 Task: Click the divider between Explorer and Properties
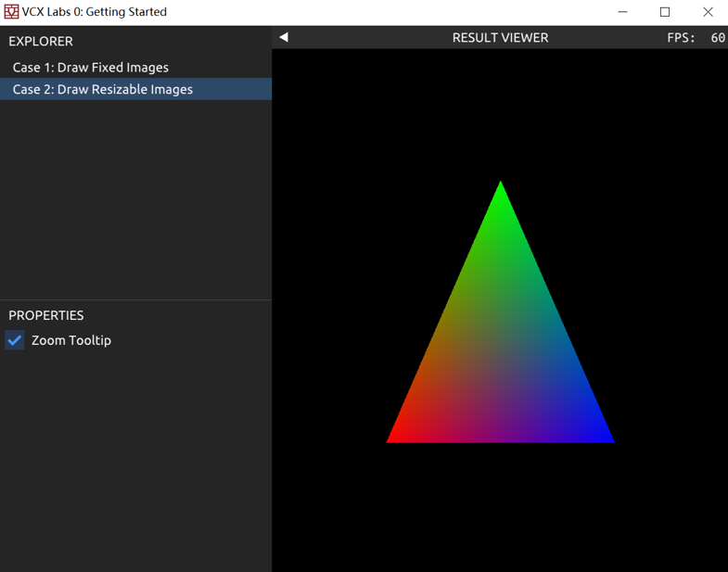[135, 299]
